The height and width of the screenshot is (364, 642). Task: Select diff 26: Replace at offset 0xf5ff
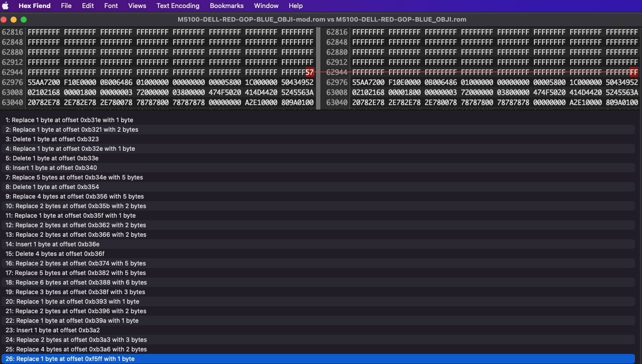coord(318,359)
